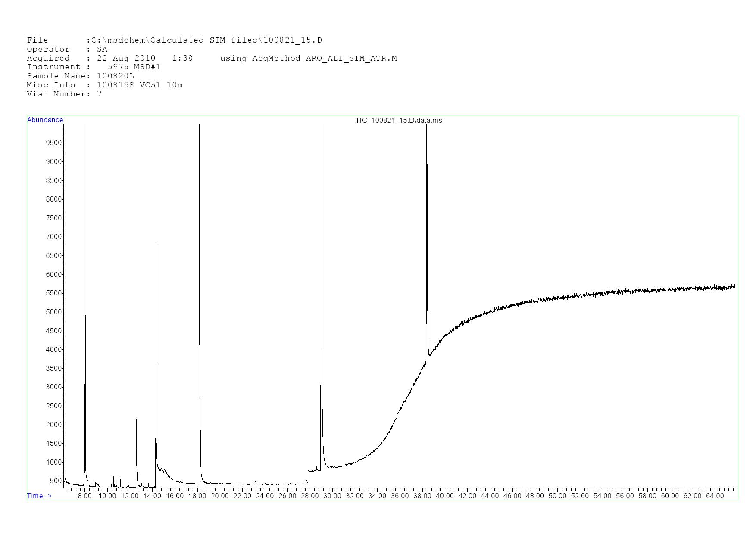Click the Vial Number value 7

100,94
